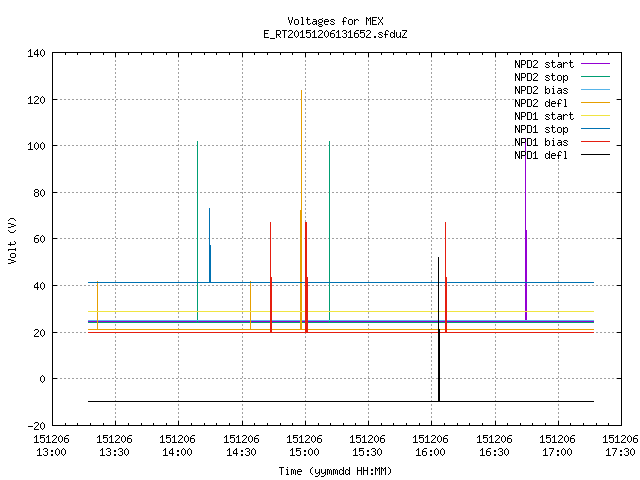Click the x-axis tick label 151206 16:00
This screenshot has height=480, width=640.
tap(431, 446)
